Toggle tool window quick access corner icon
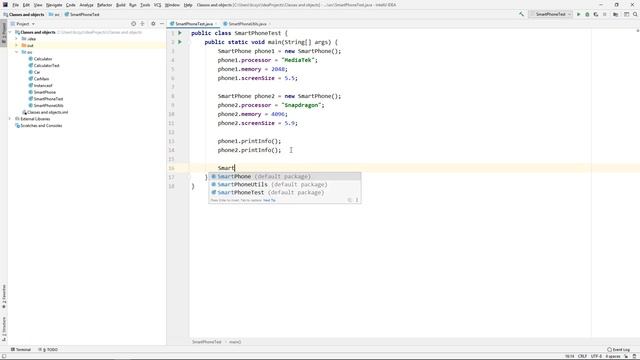Image resolution: width=640 pixels, height=360 pixels. (x=4, y=356)
